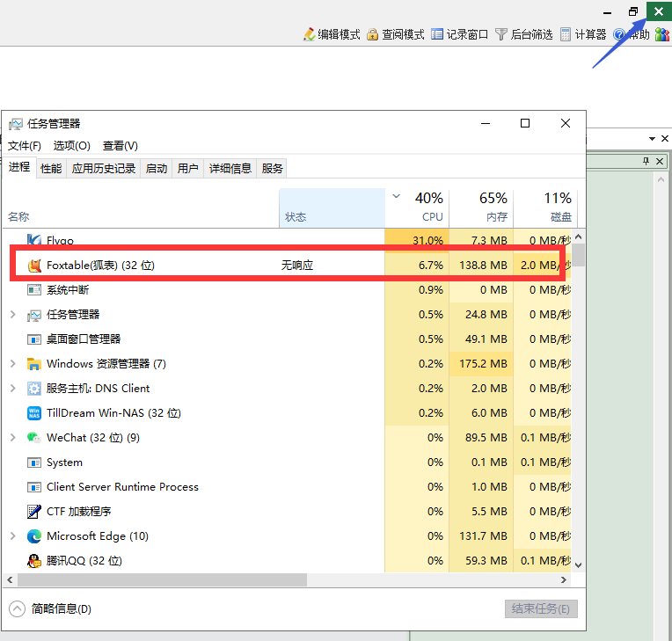Expand Windows 资源管理器 (7) group

(13, 364)
